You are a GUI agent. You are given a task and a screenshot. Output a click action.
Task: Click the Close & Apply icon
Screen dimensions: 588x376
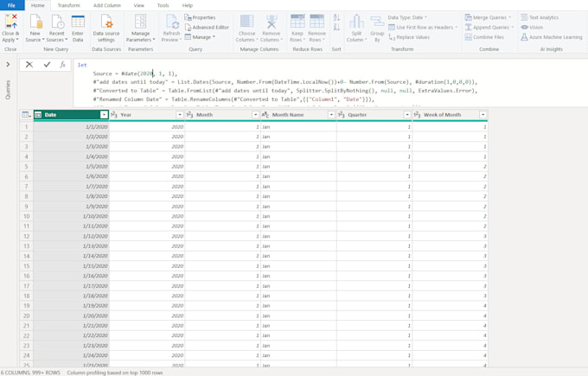11,22
